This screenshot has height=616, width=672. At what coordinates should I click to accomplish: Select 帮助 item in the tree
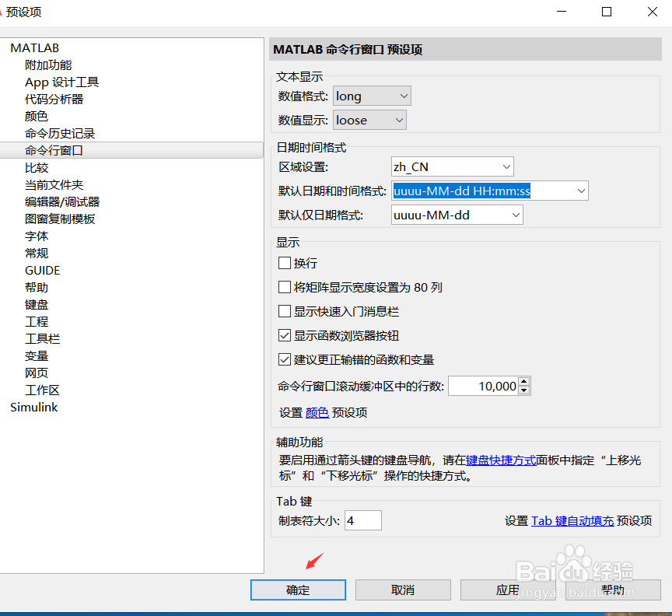pos(37,288)
